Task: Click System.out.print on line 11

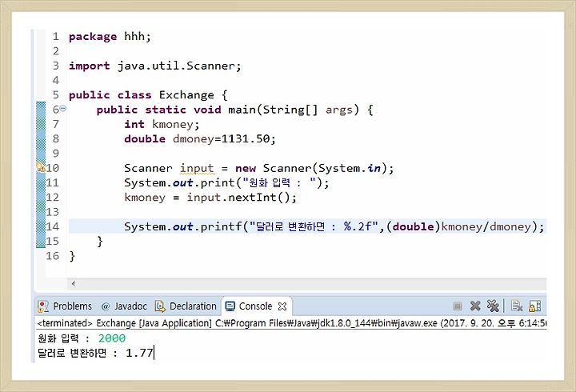Action: click(x=179, y=182)
